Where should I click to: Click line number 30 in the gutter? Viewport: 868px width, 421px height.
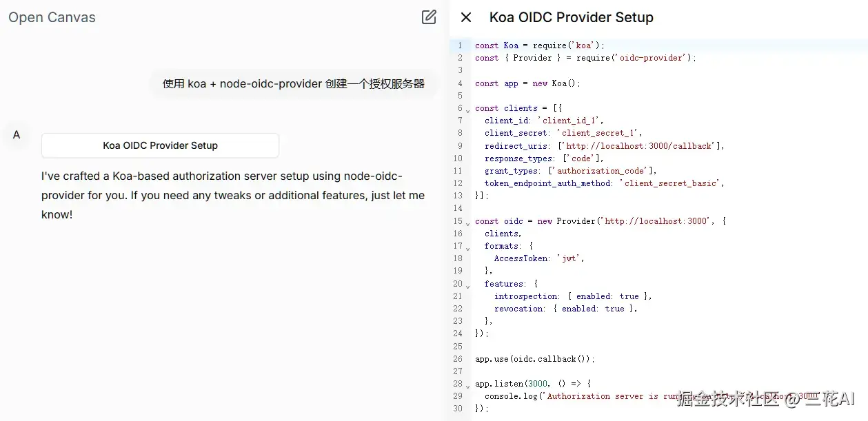(x=458, y=409)
